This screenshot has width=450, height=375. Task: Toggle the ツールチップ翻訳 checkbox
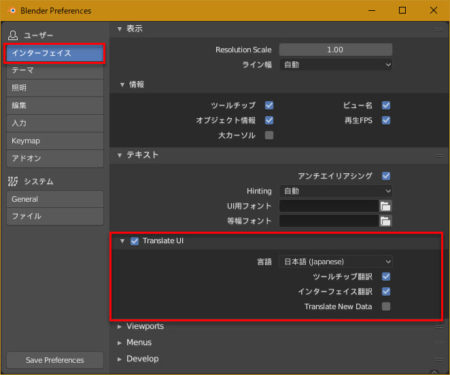click(x=386, y=277)
